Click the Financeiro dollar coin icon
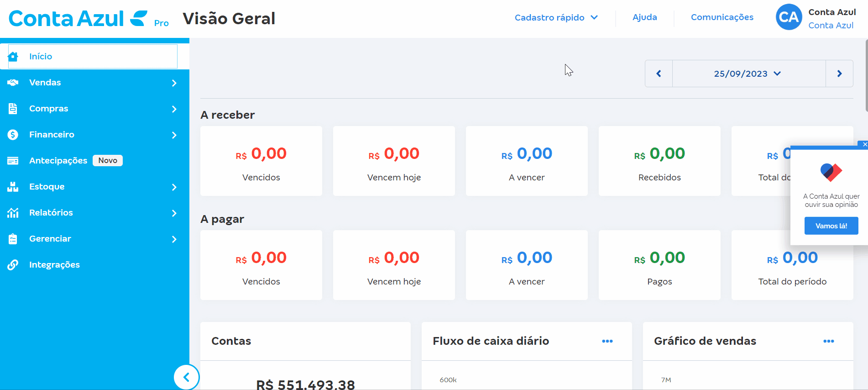868x390 pixels. click(x=13, y=135)
